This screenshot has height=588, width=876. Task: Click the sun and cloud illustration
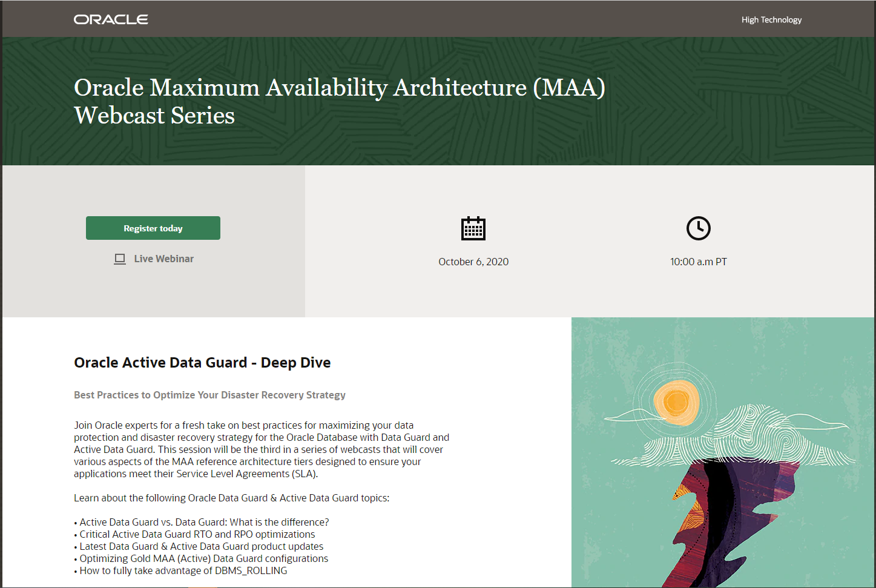[723, 452]
